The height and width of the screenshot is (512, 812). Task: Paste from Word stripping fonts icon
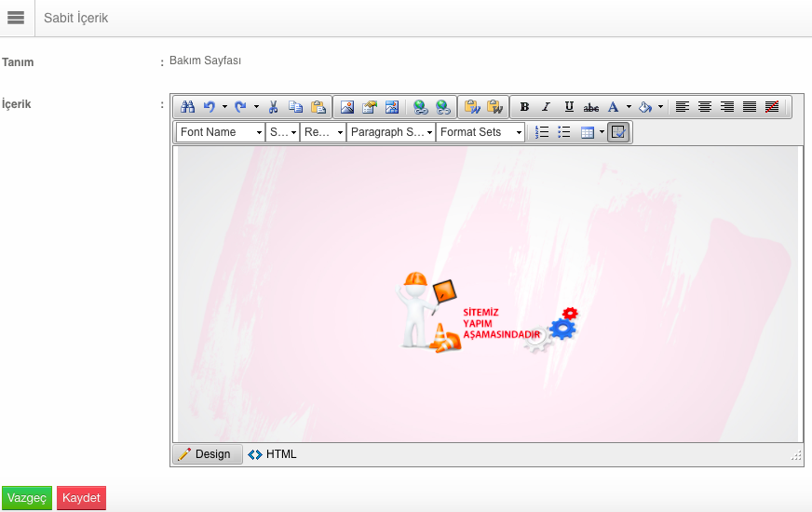[494, 107]
